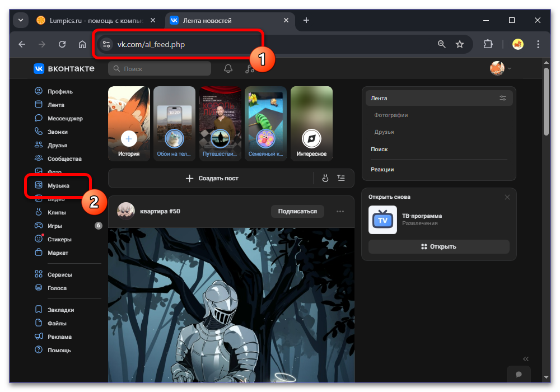Open site information icon in address bar

[106, 44]
